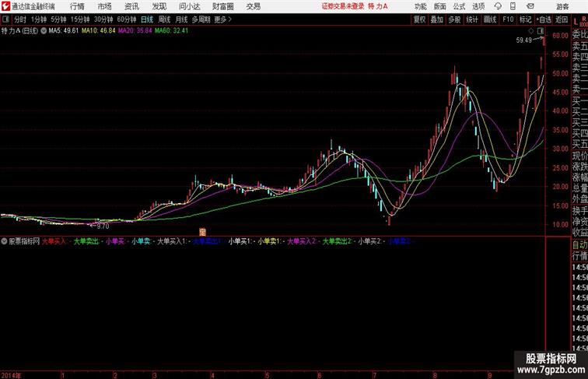Click the diamond icon at chart top right
The width and height of the screenshot is (588, 379).
pos(531,31)
